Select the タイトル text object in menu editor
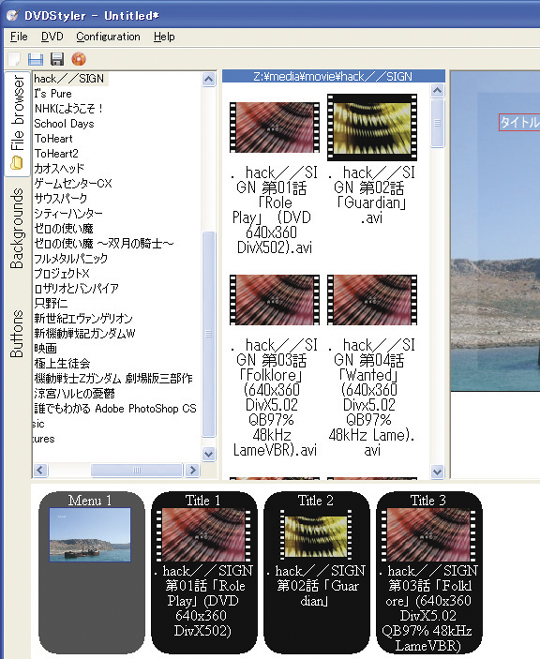540x659 pixels. pyautogui.click(x=519, y=122)
